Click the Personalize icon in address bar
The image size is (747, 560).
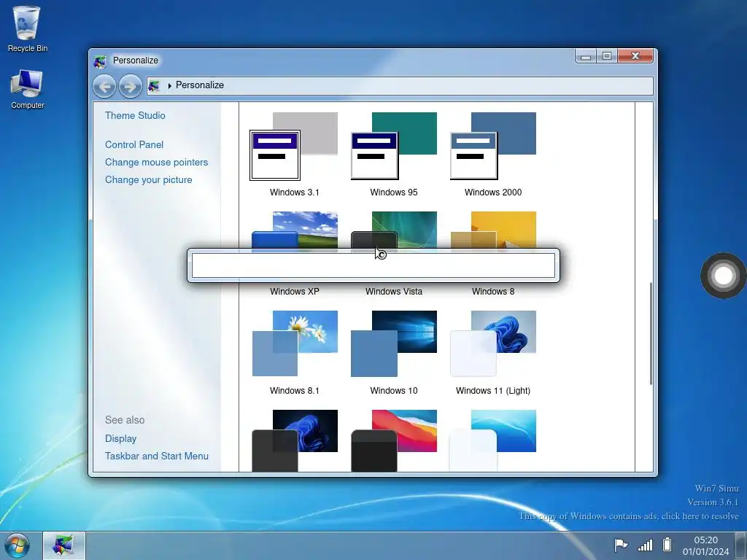[154, 86]
